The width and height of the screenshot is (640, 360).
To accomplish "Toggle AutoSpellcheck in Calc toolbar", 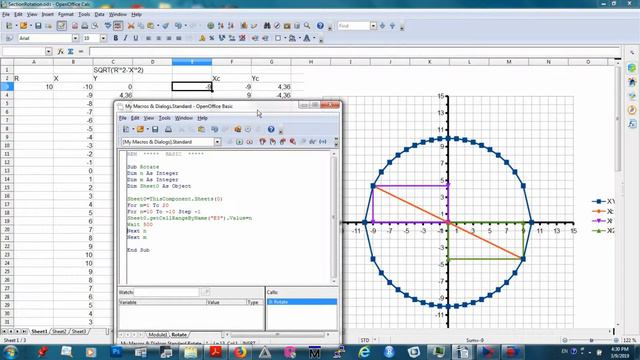I will tap(118, 26).
